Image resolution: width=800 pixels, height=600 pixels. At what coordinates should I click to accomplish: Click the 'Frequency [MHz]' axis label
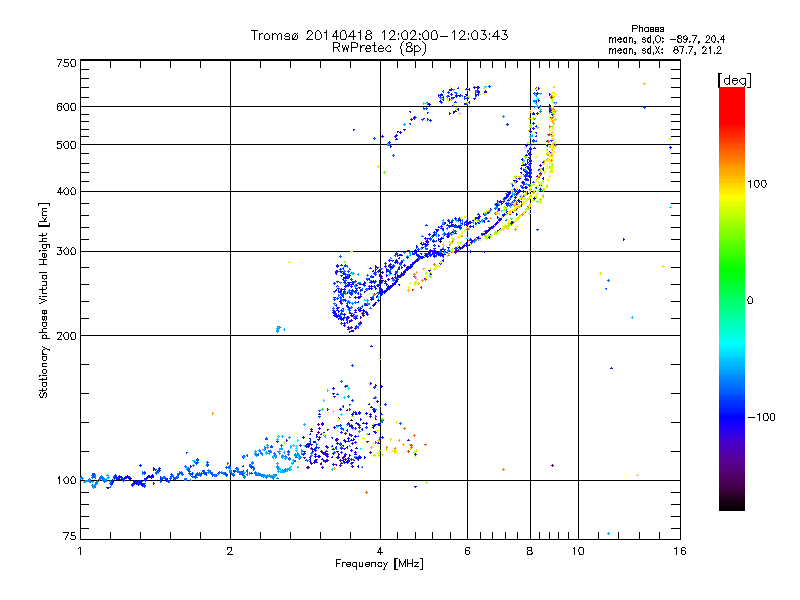(379, 564)
